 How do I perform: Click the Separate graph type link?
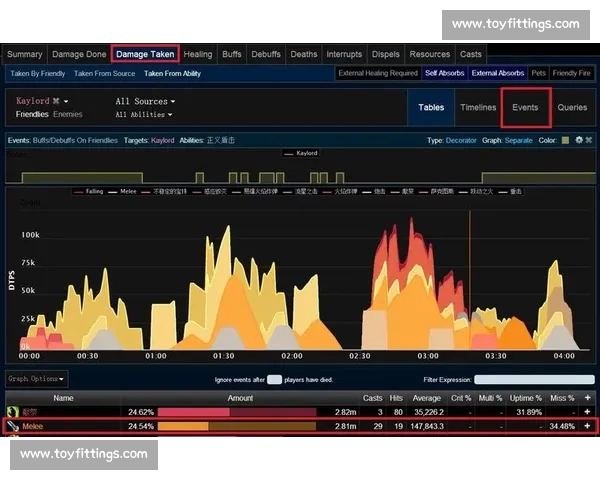[x=518, y=141]
